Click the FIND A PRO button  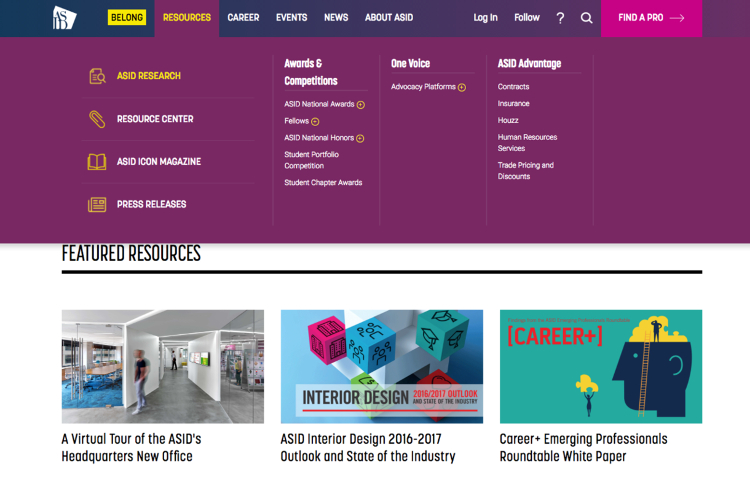(651, 18)
